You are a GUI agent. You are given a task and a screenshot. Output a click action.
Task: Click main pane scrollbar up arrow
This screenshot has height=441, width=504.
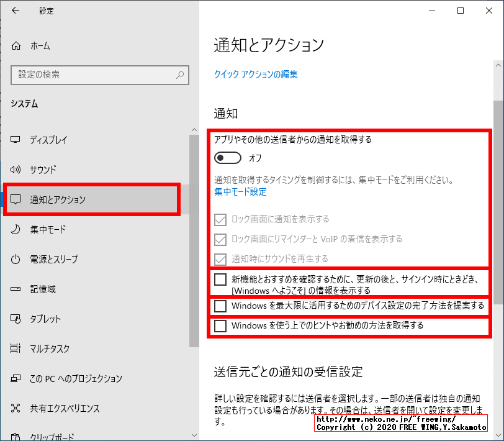pos(498,65)
